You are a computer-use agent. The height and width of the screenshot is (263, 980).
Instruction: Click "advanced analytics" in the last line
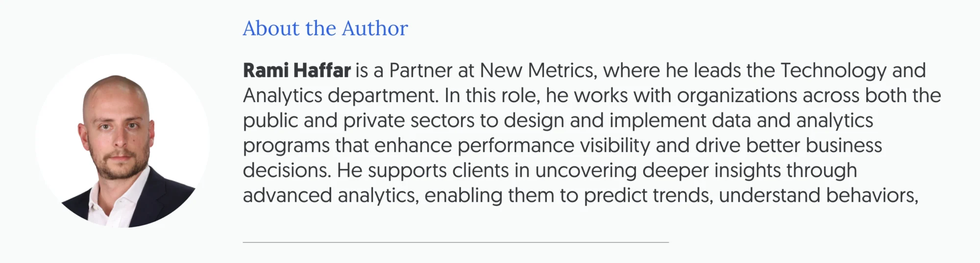coord(331,196)
